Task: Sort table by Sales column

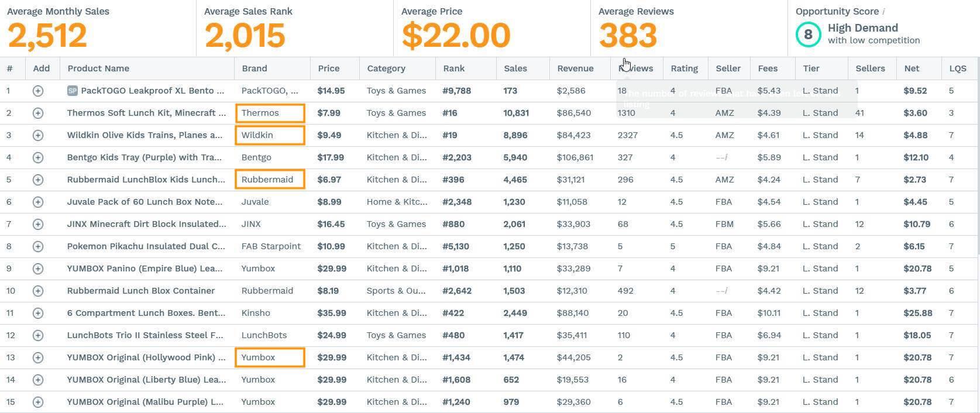Action: tap(515, 68)
